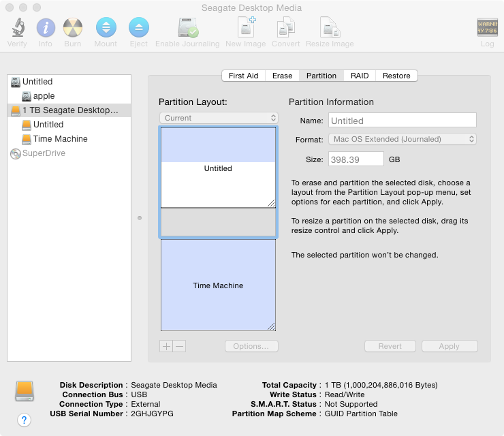
Task: Switch to the RAID tab
Action: (360, 76)
